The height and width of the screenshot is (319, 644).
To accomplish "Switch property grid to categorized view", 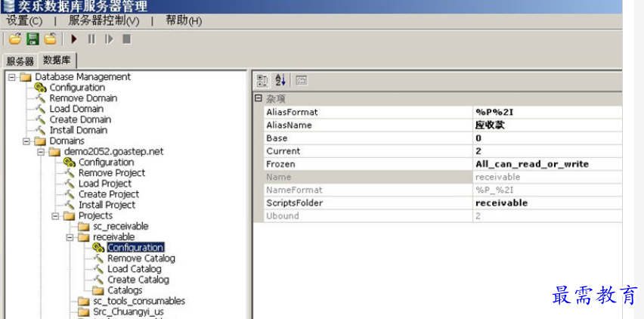I will [x=262, y=80].
